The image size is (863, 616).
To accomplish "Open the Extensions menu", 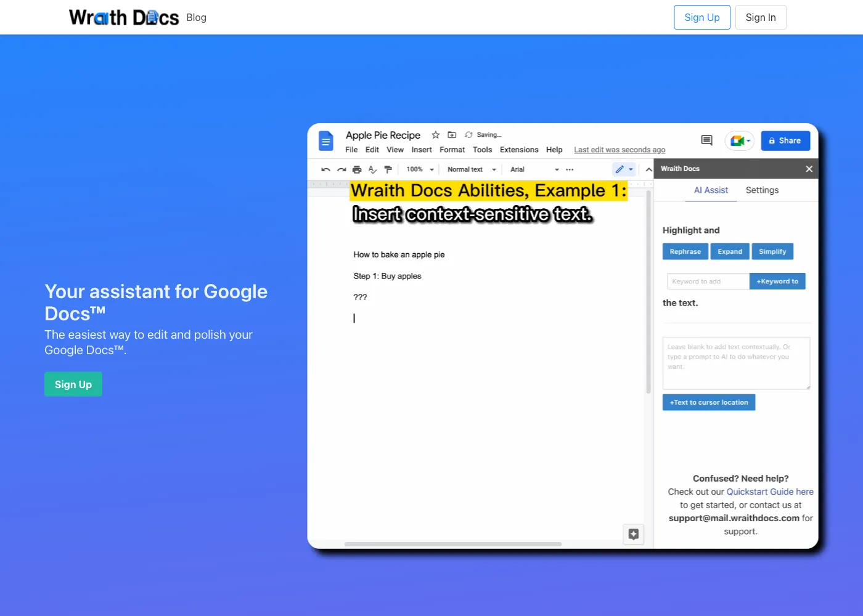I will point(519,150).
